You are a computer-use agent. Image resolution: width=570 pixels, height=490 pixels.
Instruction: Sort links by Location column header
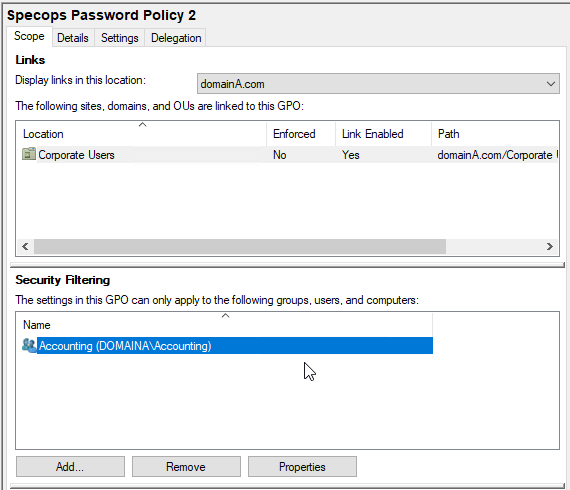[x=142, y=134]
